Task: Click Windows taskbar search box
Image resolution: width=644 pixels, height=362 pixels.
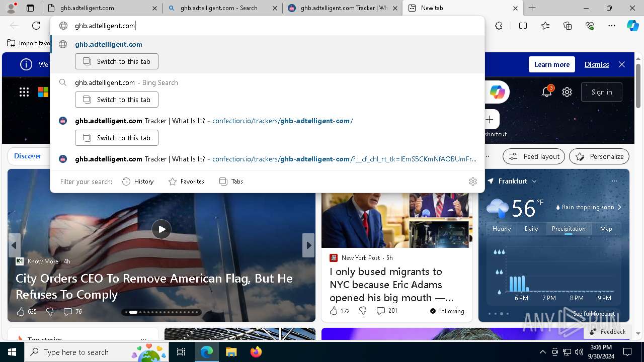Action: [x=97, y=352]
